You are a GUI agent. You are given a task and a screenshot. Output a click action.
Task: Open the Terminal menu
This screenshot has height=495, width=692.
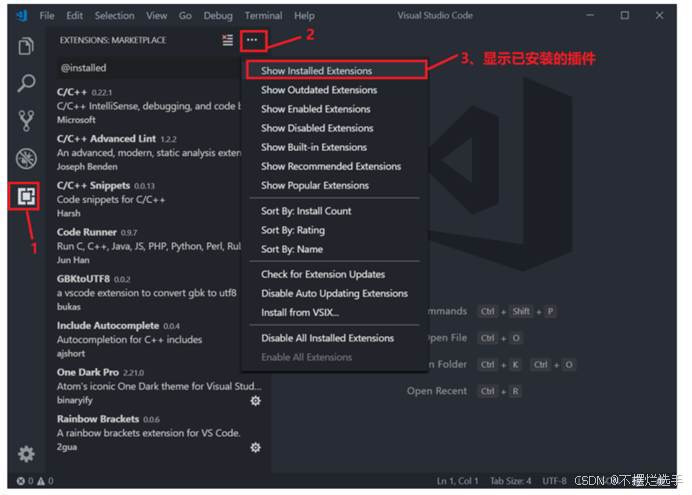coord(263,16)
